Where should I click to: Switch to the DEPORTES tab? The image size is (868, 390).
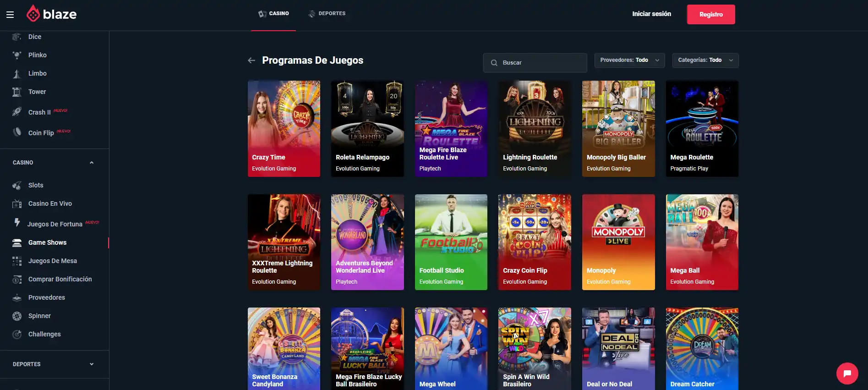point(327,14)
